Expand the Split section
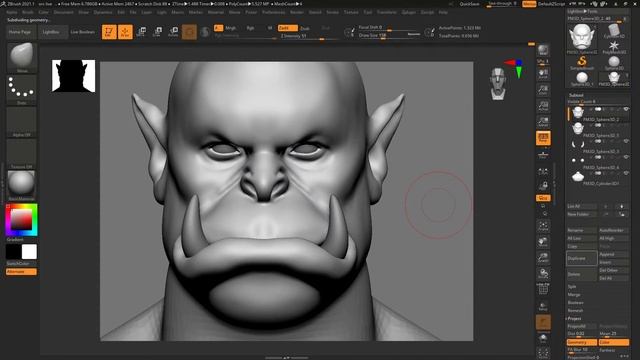Image resolution: width=640 pixels, height=360 pixels. [x=572, y=287]
